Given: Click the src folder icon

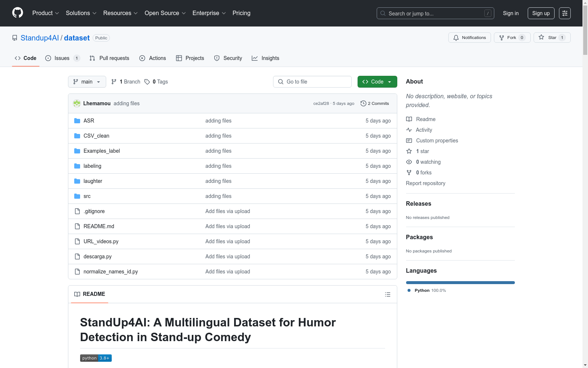Looking at the screenshot, I should tap(77, 196).
